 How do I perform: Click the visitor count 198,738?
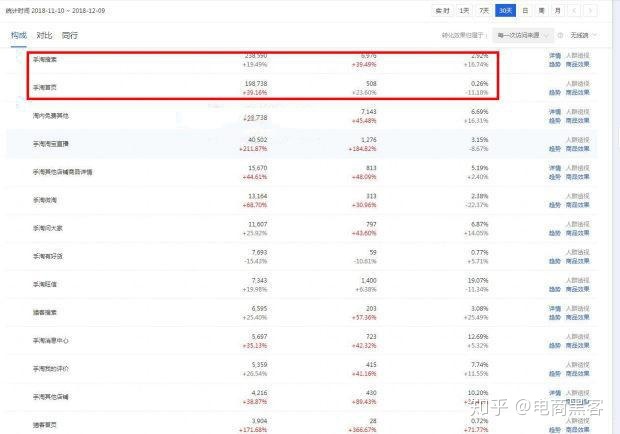256,84
